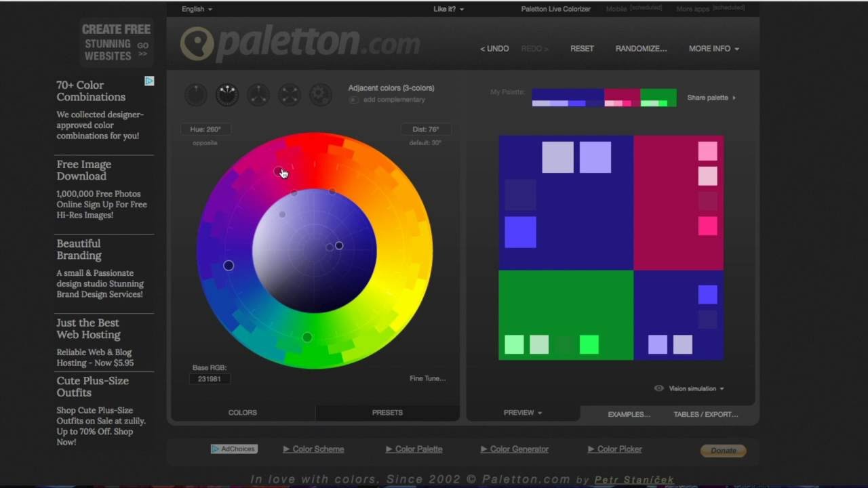Click the green swatch in My Palette strip
This screenshot has width=868, height=488.
click(x=658, y=98)
